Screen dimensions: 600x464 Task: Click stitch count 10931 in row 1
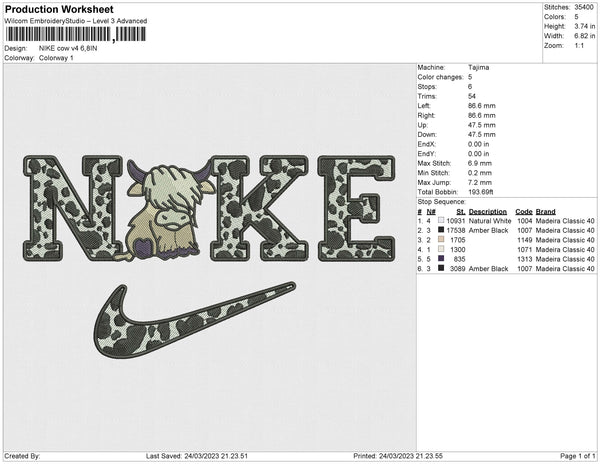456,221
